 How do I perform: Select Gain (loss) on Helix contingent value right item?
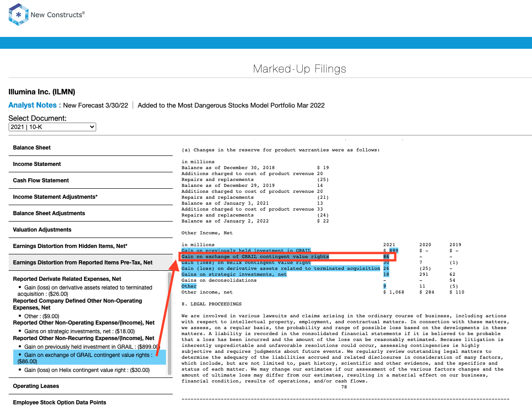[x=87, y=370]
